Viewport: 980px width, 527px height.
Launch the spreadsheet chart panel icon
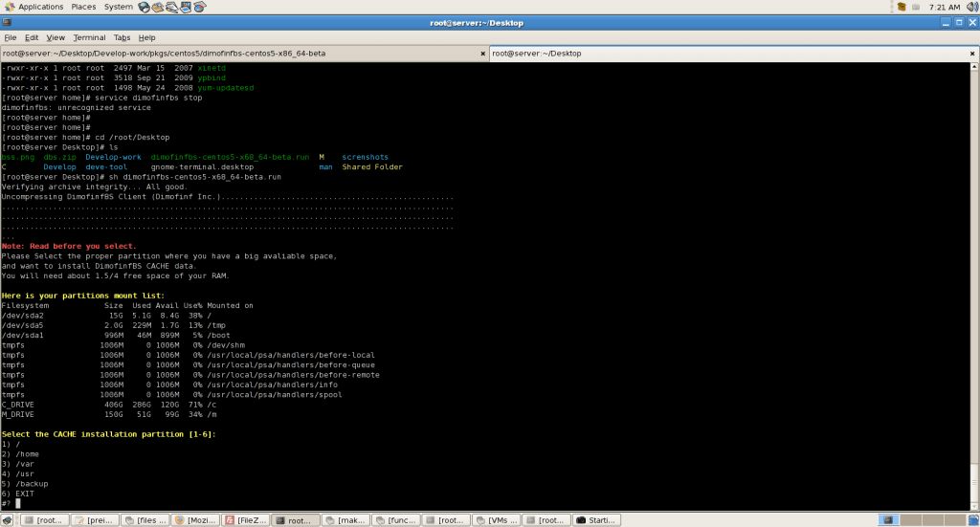199,7
